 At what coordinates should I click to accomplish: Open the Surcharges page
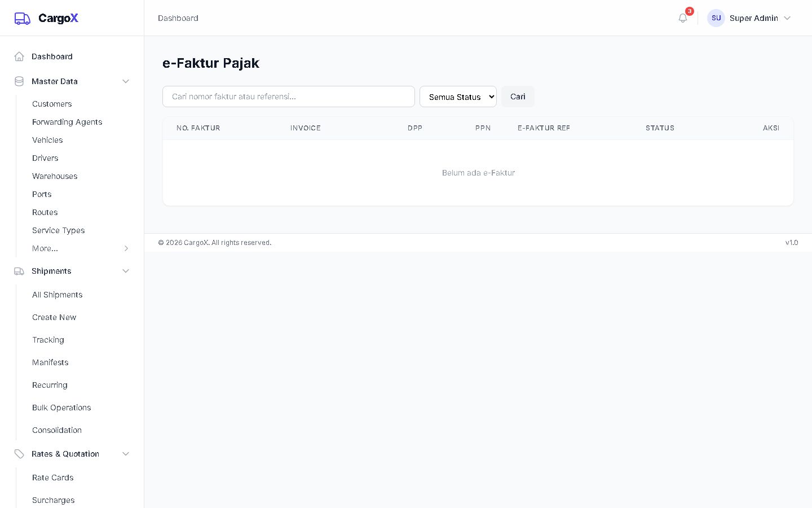(x=54, y=500)
